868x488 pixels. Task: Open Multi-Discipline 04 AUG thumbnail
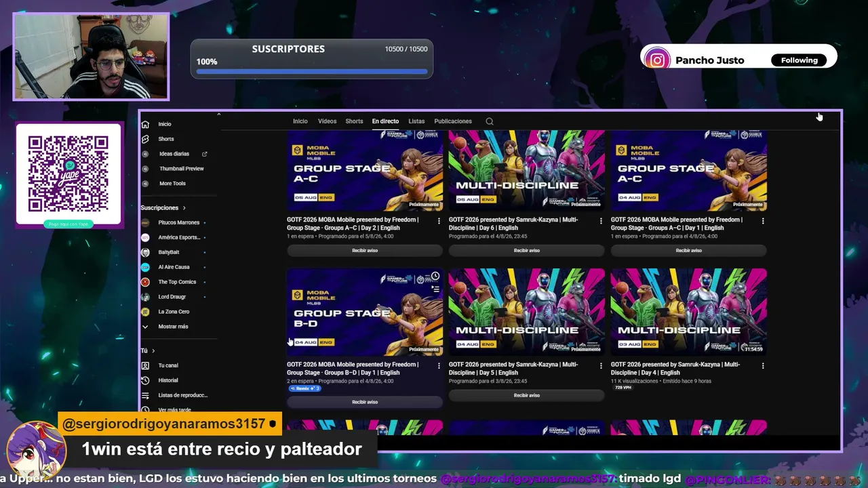click(x=527, y=312)
